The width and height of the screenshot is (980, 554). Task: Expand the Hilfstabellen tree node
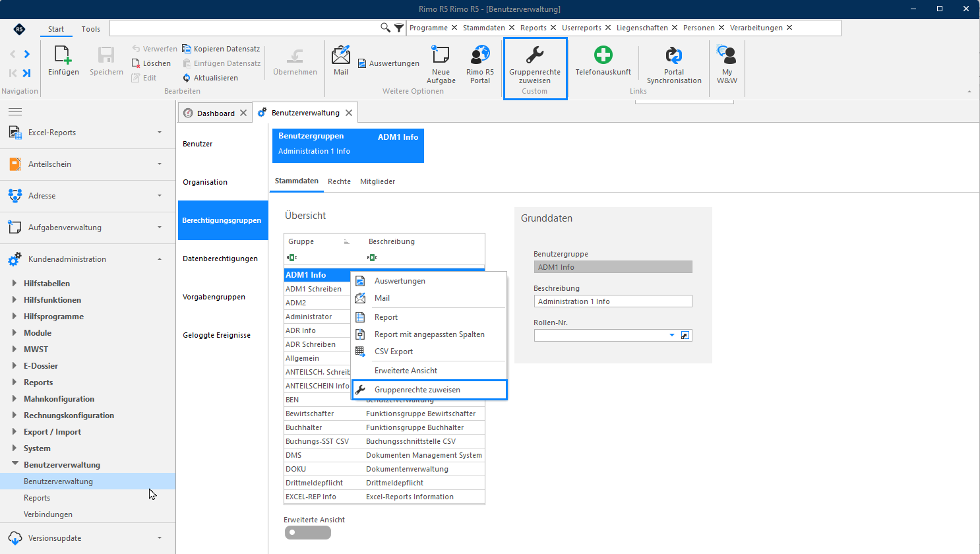point(15,284)
